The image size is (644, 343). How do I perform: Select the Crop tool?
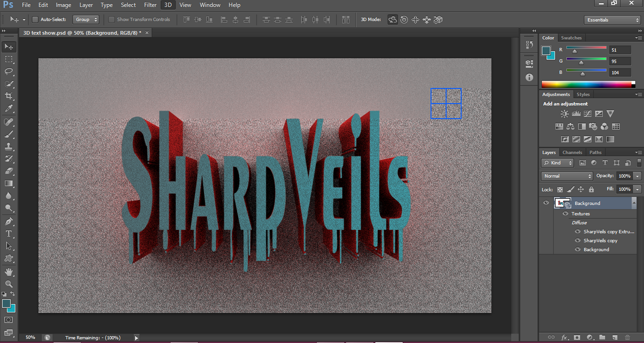[9, 96]
